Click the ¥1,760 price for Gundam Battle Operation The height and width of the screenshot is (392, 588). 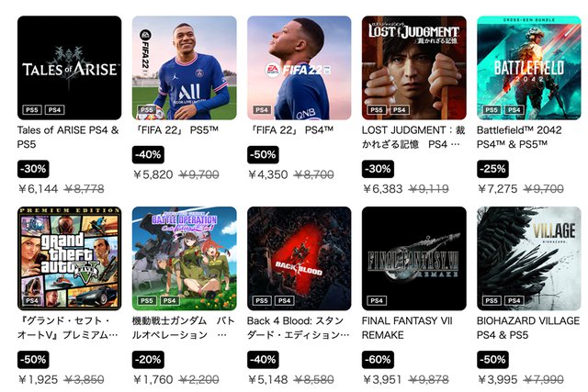[x=153, y=380]
